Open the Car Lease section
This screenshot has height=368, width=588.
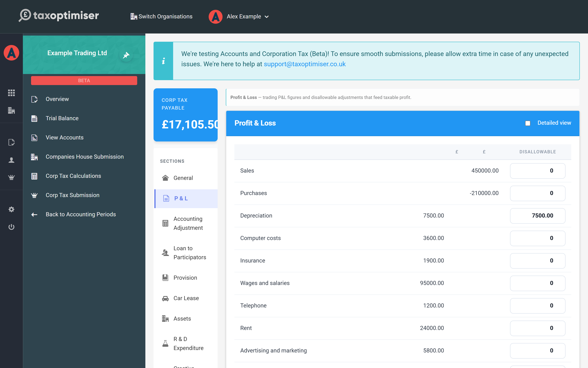186,298
